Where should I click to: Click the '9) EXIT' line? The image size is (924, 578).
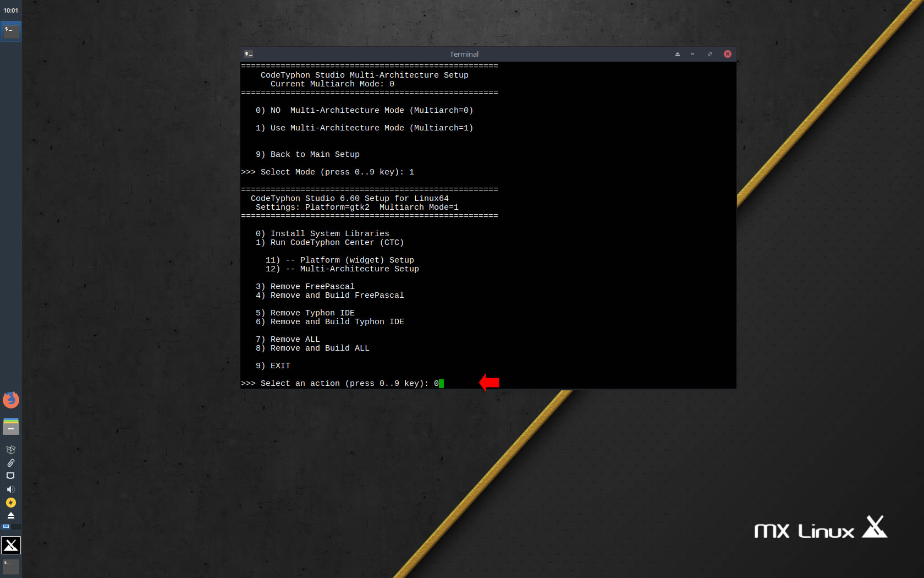point(273,366)
